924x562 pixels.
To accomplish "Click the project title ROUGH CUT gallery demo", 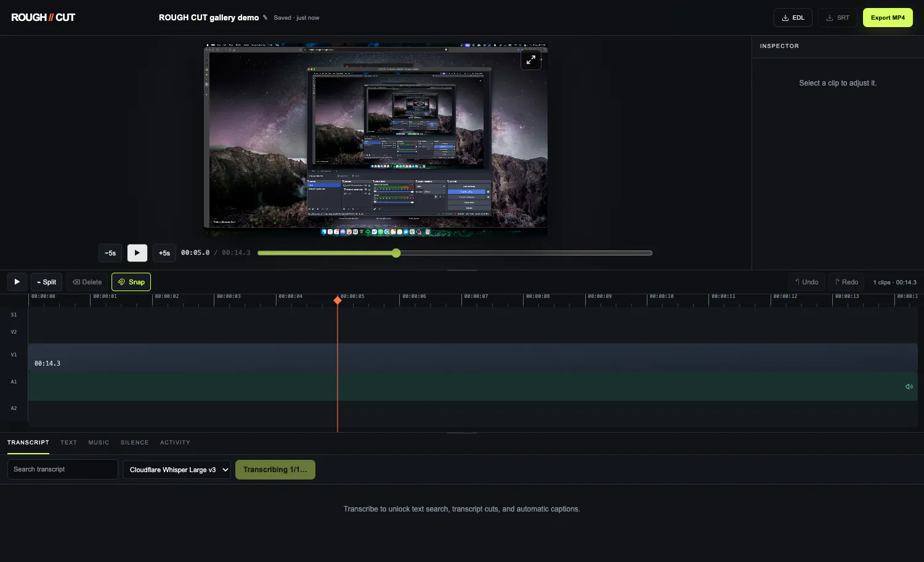I will pyautogui.click(x=209, y=17).
